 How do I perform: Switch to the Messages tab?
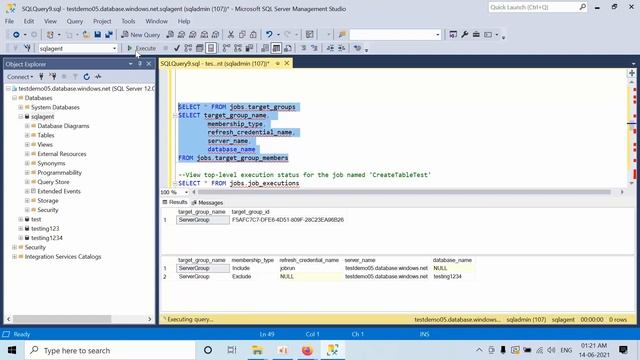pos(207,202)
